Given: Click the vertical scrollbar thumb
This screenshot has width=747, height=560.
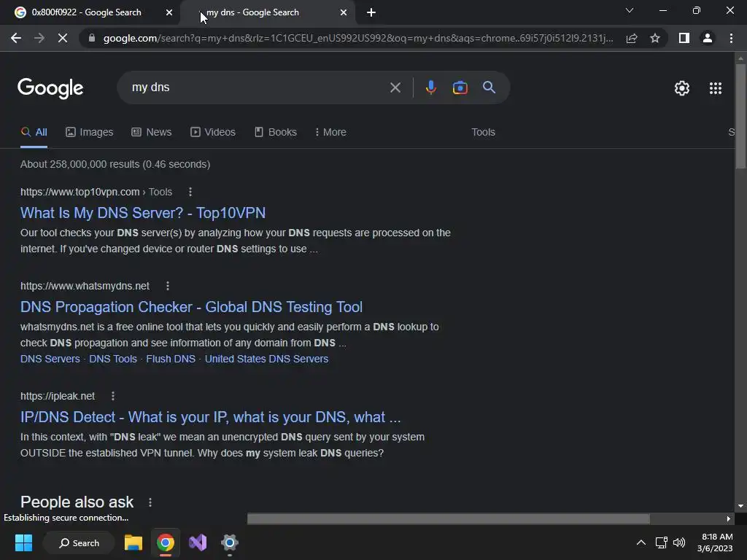Looking at the screenshot, I should (x=740, y=117).
